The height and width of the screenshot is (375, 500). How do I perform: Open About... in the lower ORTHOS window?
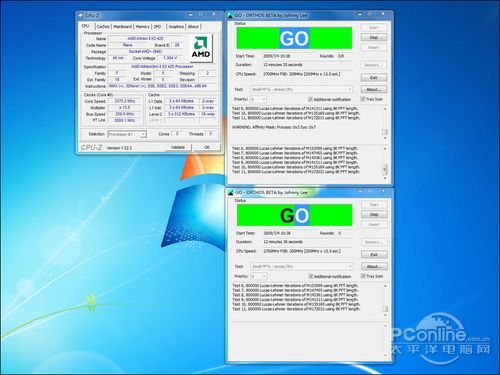coord(374,266)
